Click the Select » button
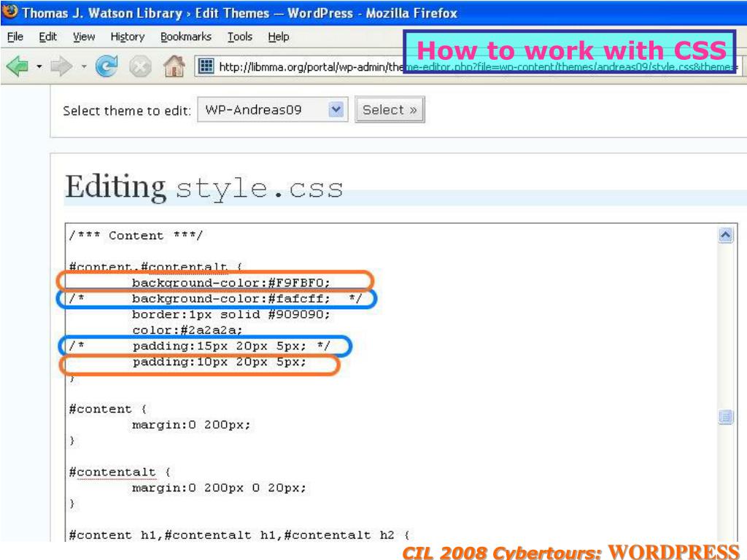Viewport: 747px width, 560px height. (x=390, y=109)
